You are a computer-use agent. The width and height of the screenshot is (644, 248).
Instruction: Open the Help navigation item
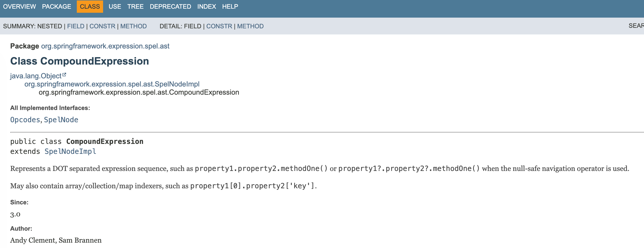coord(230,7)
